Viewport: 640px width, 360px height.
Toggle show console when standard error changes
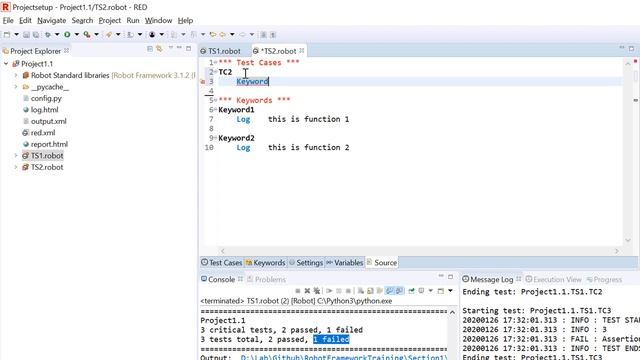click(399, 291)
